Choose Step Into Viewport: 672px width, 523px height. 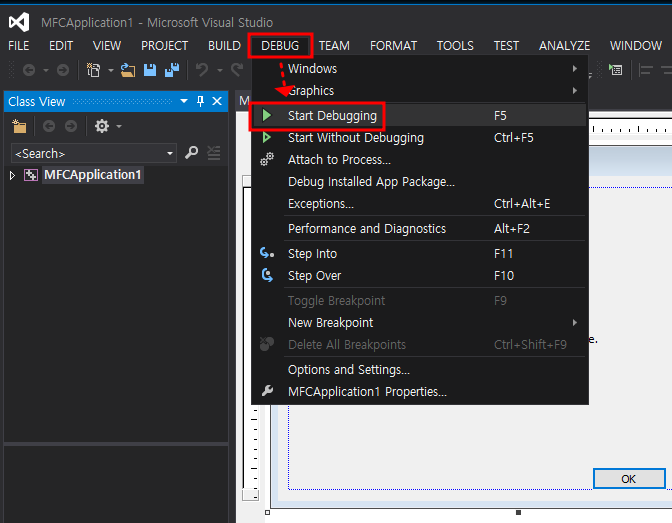[420, 253]
